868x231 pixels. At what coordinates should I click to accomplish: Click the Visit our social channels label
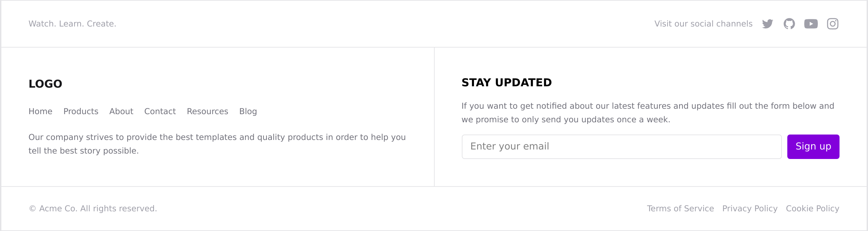tap(704, 24)
